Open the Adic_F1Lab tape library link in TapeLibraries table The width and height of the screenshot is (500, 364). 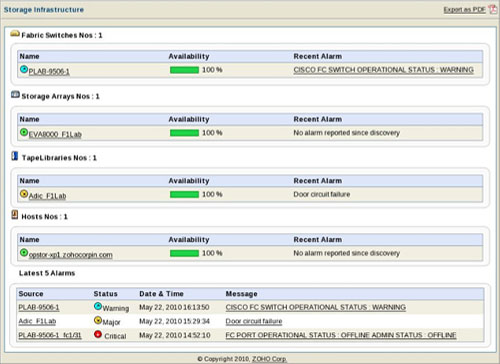[47, 196]
